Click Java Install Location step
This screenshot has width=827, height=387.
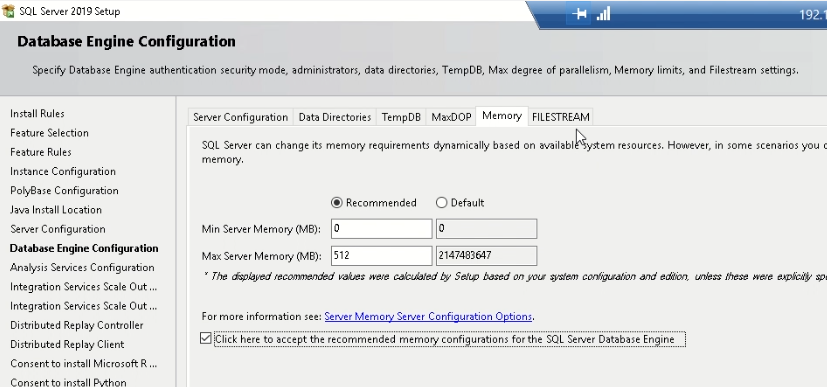click(56, 210)
